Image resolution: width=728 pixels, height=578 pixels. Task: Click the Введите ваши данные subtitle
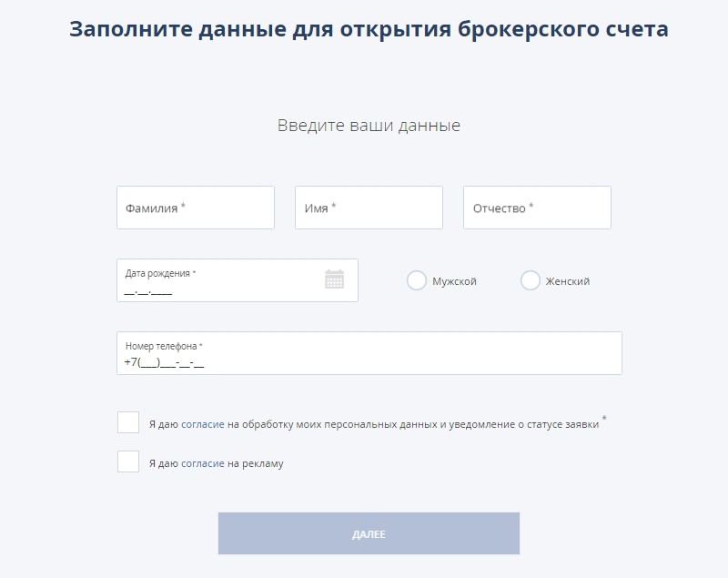pyautogui.click(x=369, y=126)
